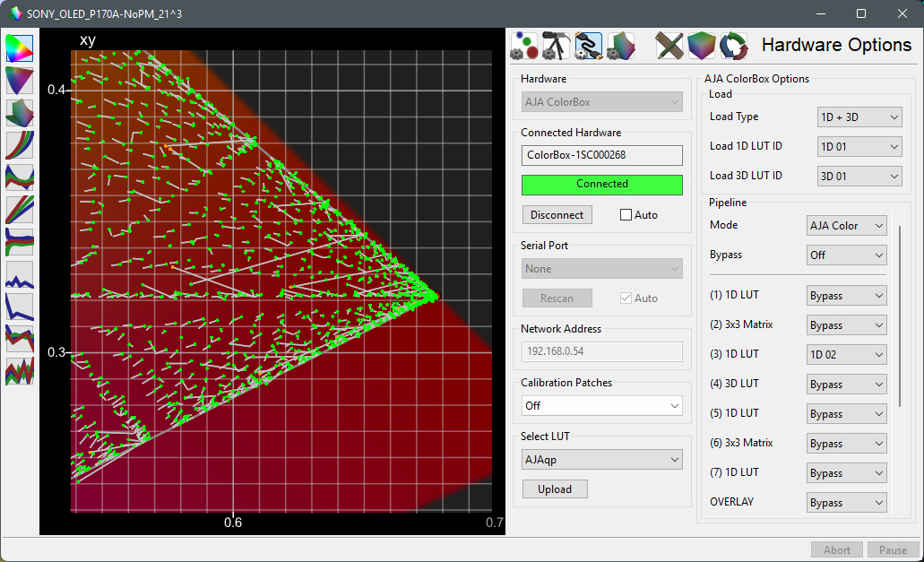This screenshot has width=924, height=562.
Task: Click the ruler and pencil measure icon
Action: click(x=669, y=46)
